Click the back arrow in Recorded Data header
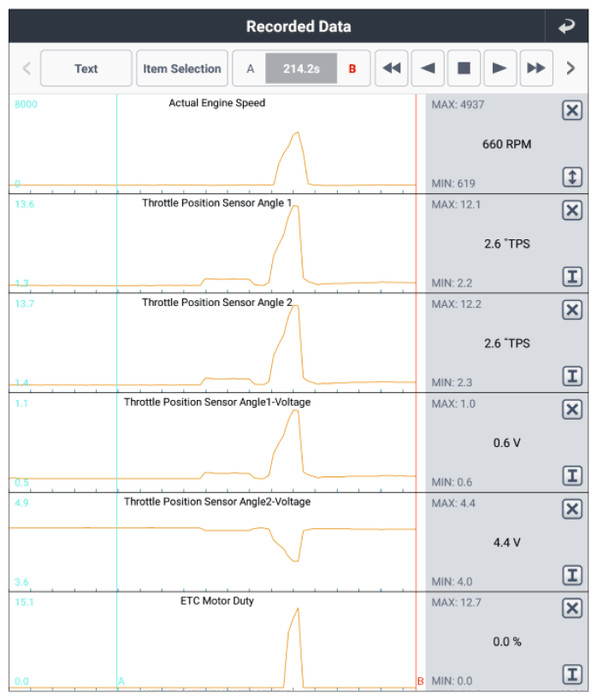 pyautogui.click(x=566, y=26)
